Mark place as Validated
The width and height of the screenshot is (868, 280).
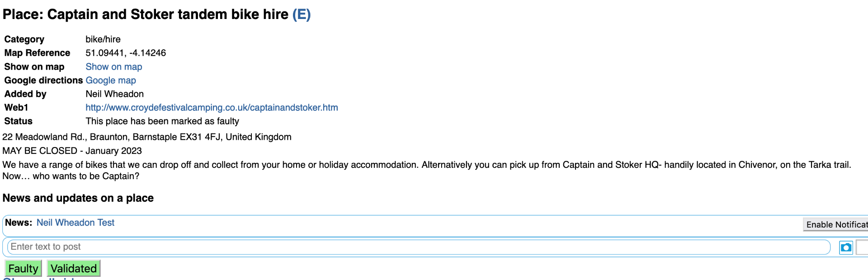coord(74,268)
